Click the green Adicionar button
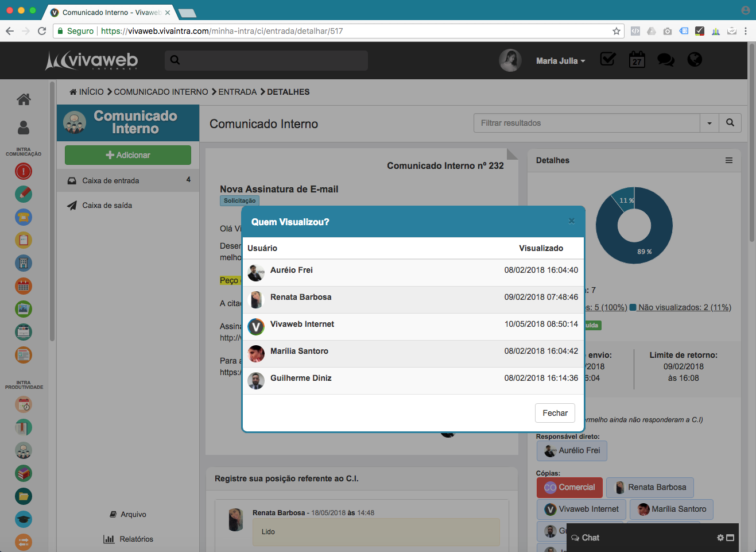 point(128,155)
